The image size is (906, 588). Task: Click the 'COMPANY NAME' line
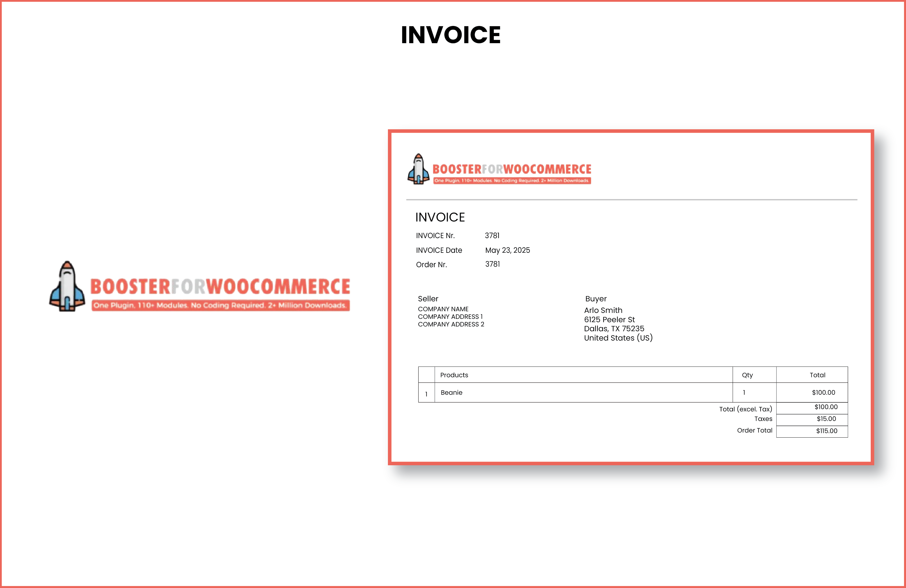[443, 309]
